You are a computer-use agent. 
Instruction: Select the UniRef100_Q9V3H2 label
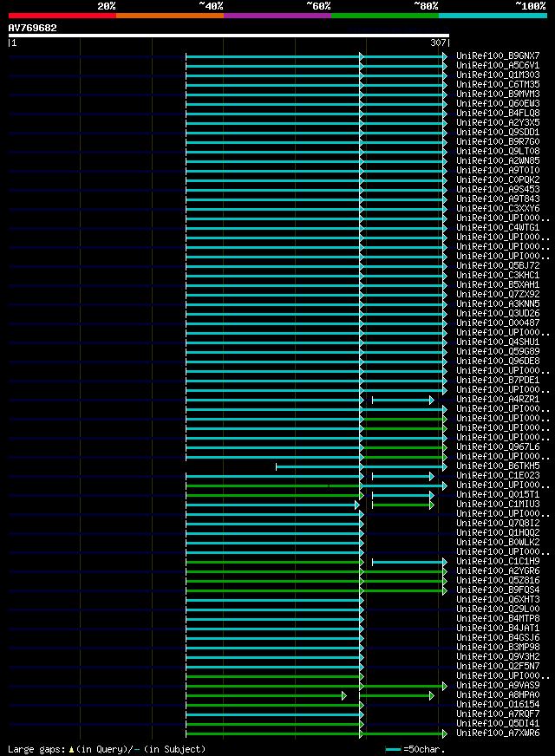point(498,656)
